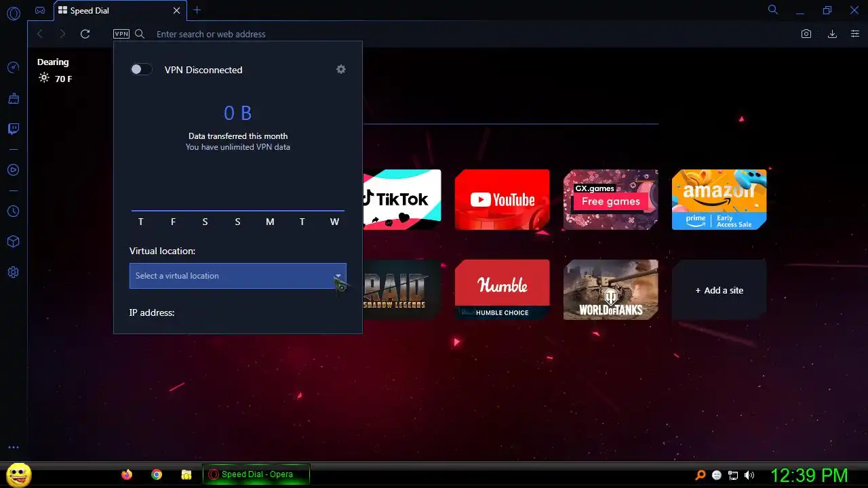Expand the Select a virtual location dropdown
868x488 pixels.
pos(238,276)
